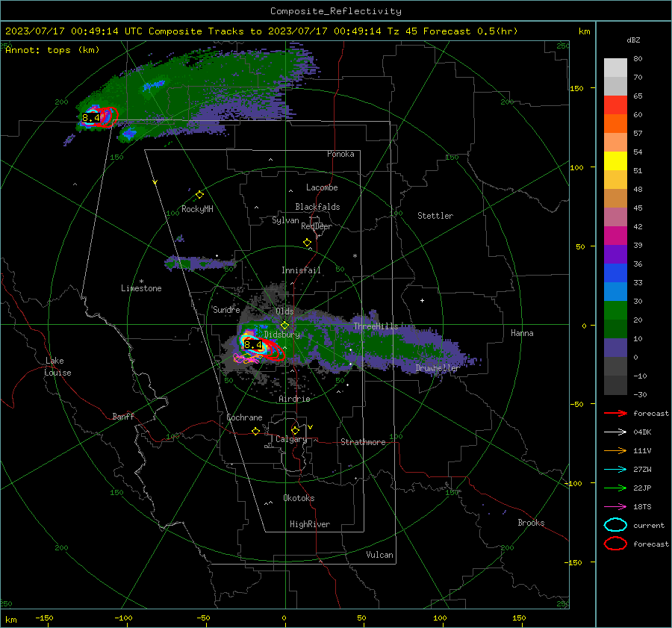Click the Brooks city label
Image resolution: width=672 pixels, height=628 pixels.
pyautogui.click(x=531, y=523)
